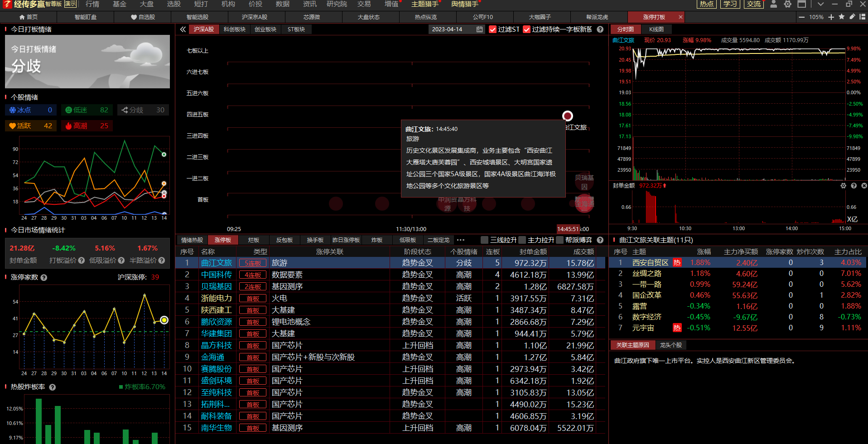
Task: Switch to K线图 tab
Action: tap(656, 29)
